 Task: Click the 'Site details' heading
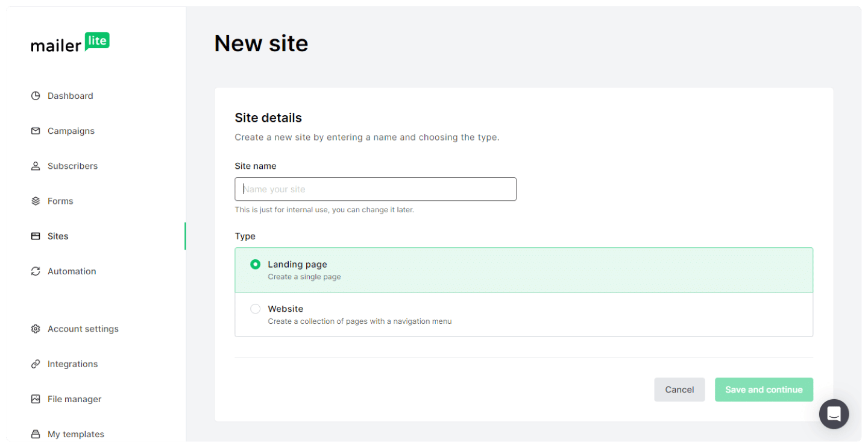click(x=268, y=118)
